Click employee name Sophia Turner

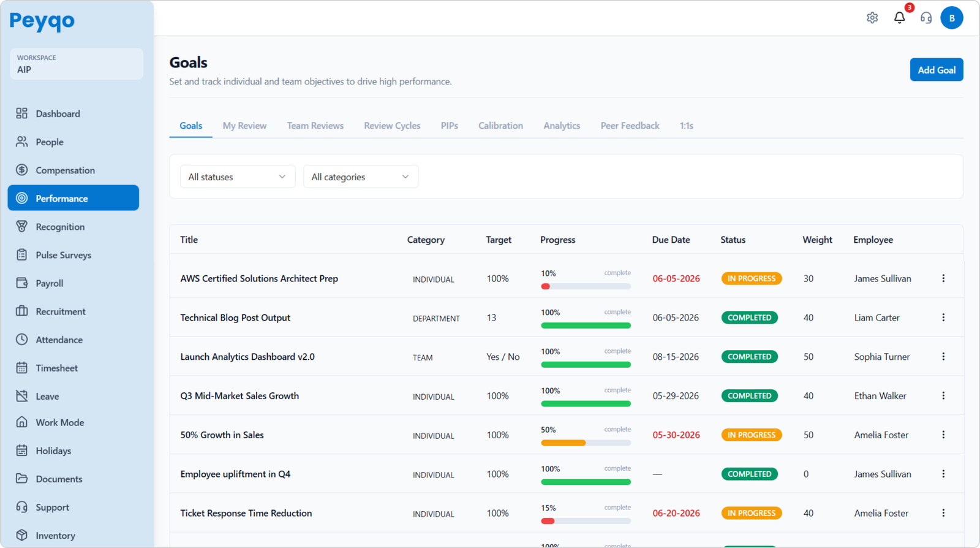[882, 357]
